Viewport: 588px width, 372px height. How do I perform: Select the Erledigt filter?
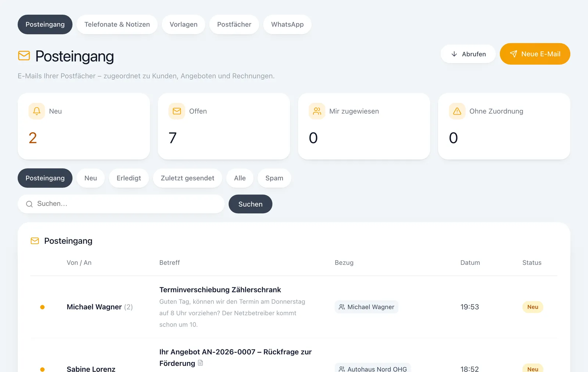[129, 178]
